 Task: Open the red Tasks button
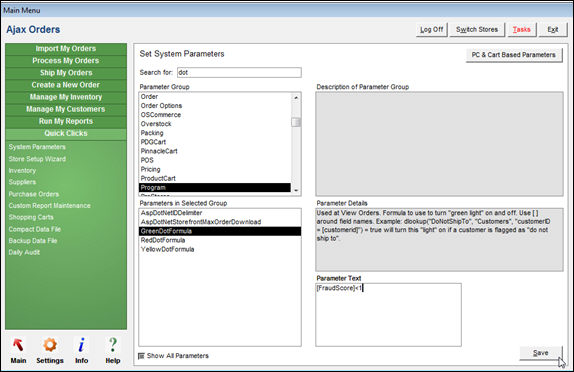522,30
